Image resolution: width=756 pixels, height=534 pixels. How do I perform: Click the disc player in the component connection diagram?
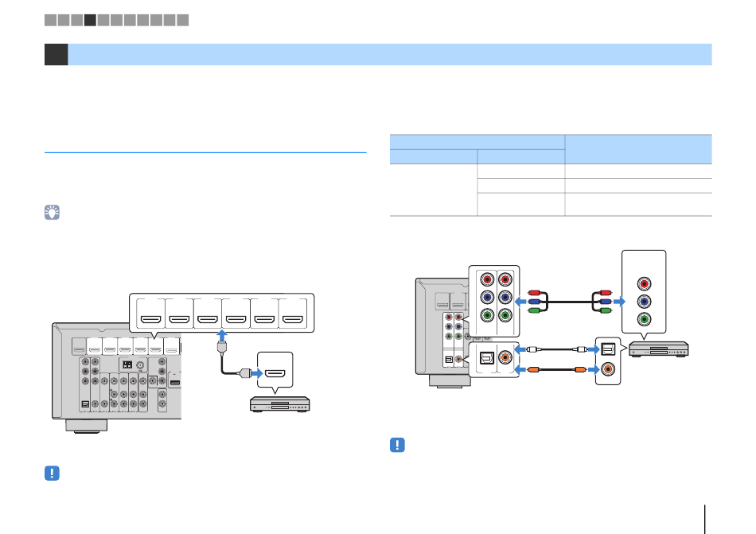tap(659, 349)
